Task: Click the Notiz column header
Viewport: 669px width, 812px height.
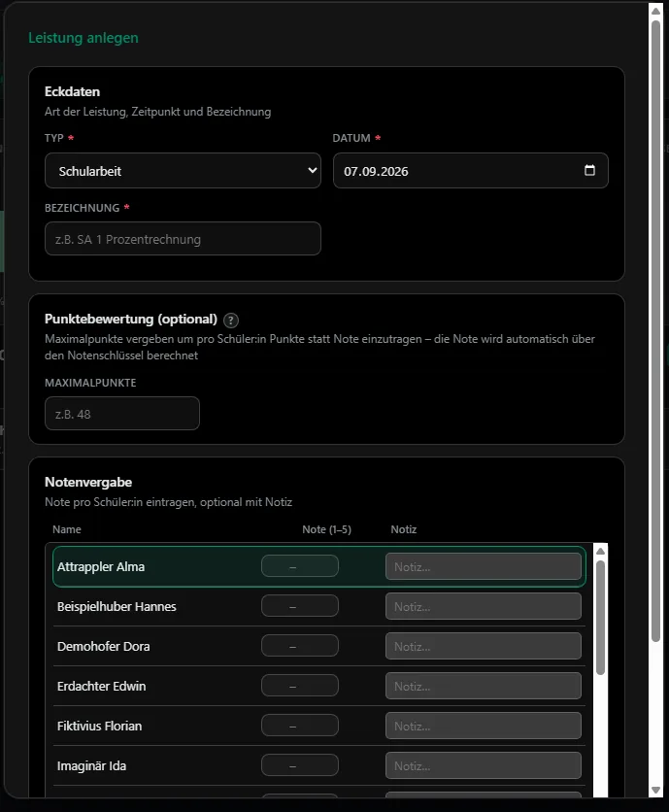Action: pyautogui.click(x=403, y=529)
